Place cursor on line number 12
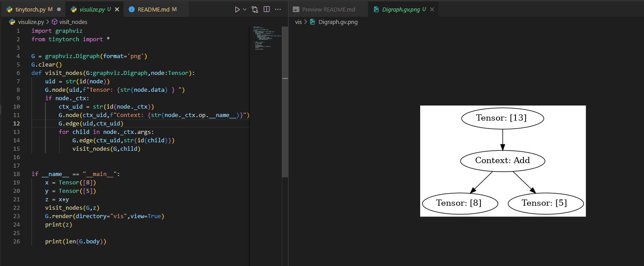The image size is (644, 266). (x=17, y=123)
